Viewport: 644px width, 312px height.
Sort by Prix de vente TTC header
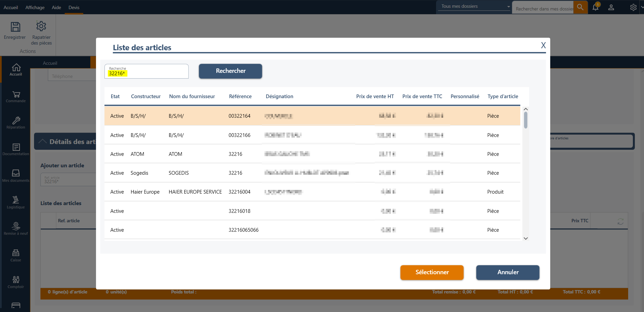click(422, 96)
